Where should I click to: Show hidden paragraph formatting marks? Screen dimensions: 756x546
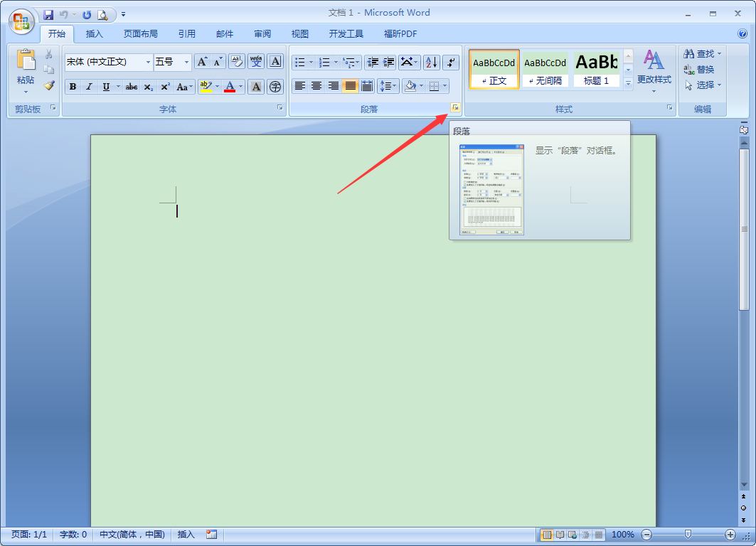[451, 62]
